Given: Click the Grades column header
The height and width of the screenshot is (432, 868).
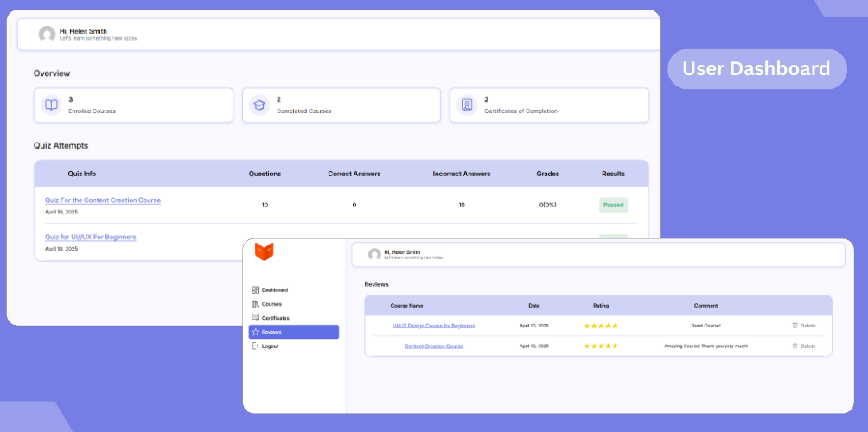Looking at the screenshot, I should (x=548, y=174).
